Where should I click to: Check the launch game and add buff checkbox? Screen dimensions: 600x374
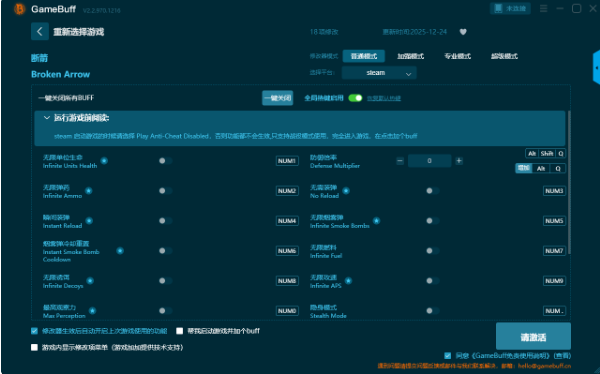179,331
